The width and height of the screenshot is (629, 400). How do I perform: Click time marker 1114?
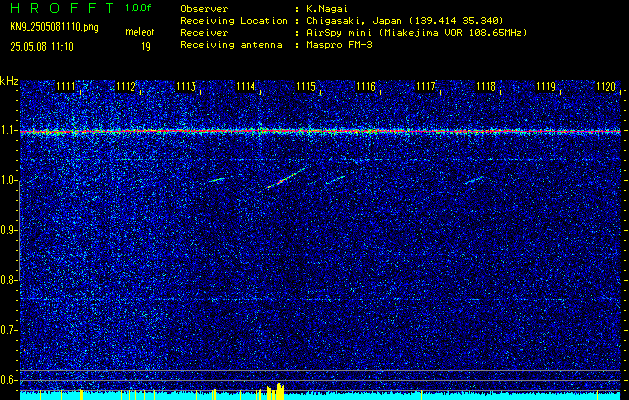pyautogui.click(x=246, y=86)
